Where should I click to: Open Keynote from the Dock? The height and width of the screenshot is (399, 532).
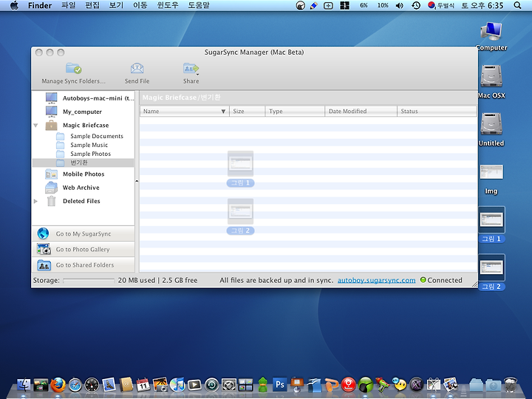(x=297, y=385)
